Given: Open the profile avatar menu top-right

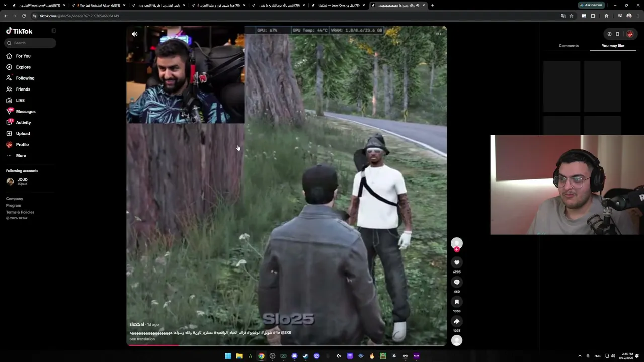Looking at the screenshot, I should 630,34.
